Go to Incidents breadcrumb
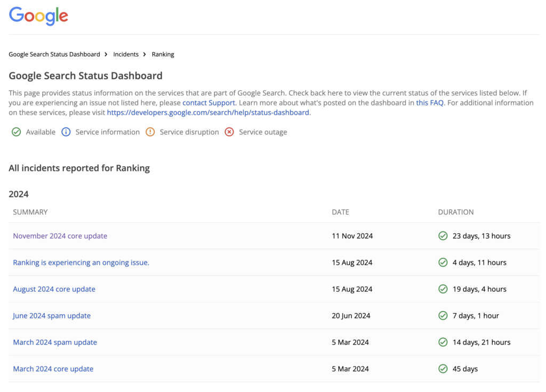 (x=126, y=54)
